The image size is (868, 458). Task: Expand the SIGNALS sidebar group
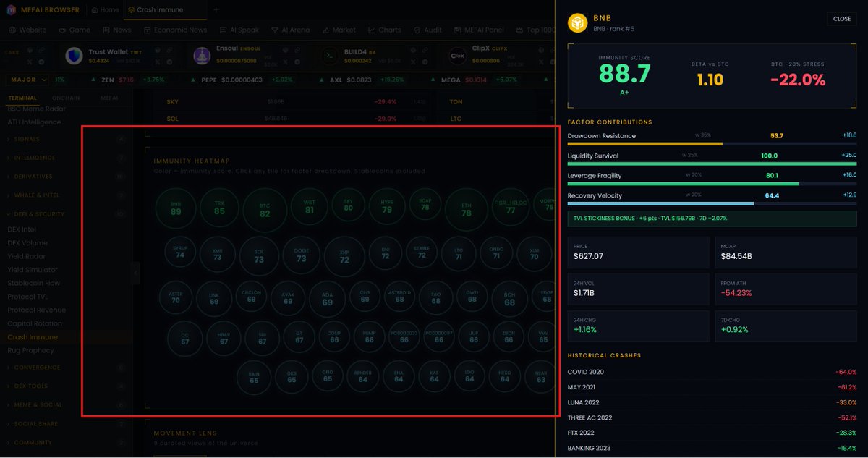click(66, 139)
